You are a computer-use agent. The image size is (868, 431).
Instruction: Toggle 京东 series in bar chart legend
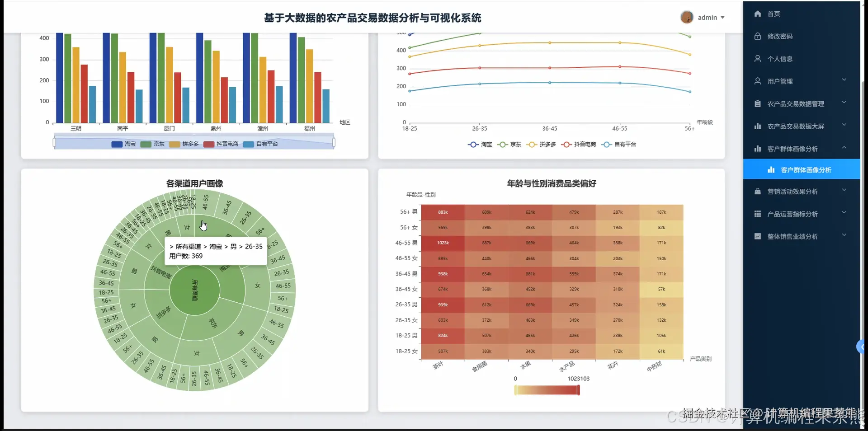(x=152, y=144)
